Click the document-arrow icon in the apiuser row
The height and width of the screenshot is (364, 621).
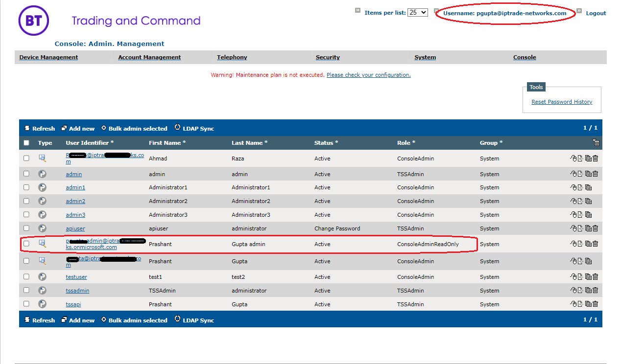point(580,228)
